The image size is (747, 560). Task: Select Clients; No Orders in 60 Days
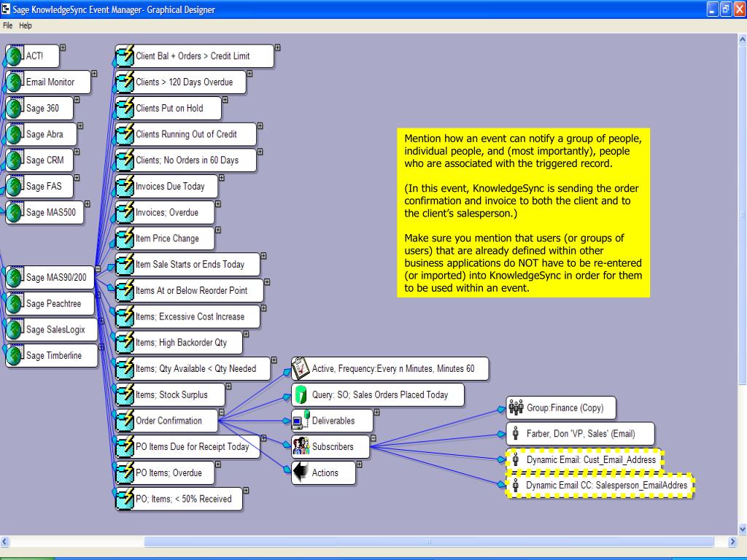(186, 160)
